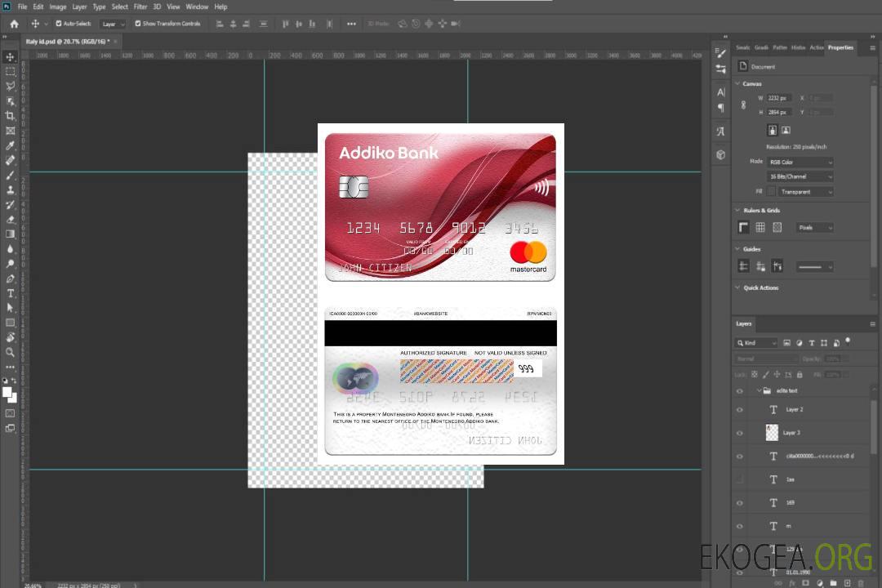This screenshot has width=882, height=588.
Task: Hide the 'edite text' group layer
Action: point(740,391)
